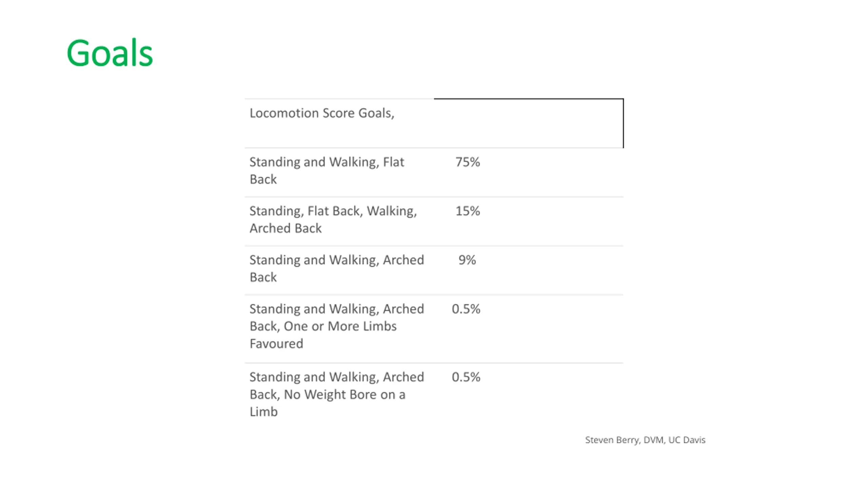The height and width of the screenshot is (488, 868).
Task: Click the 75% value
Action: 468,162
